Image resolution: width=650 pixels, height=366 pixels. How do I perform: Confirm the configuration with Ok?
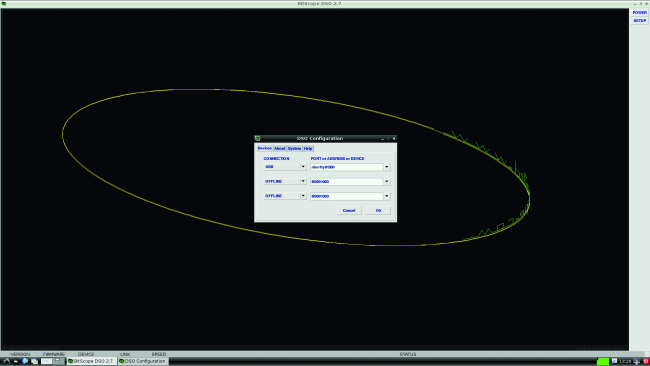pyautogui.click(x=378, y=211)
